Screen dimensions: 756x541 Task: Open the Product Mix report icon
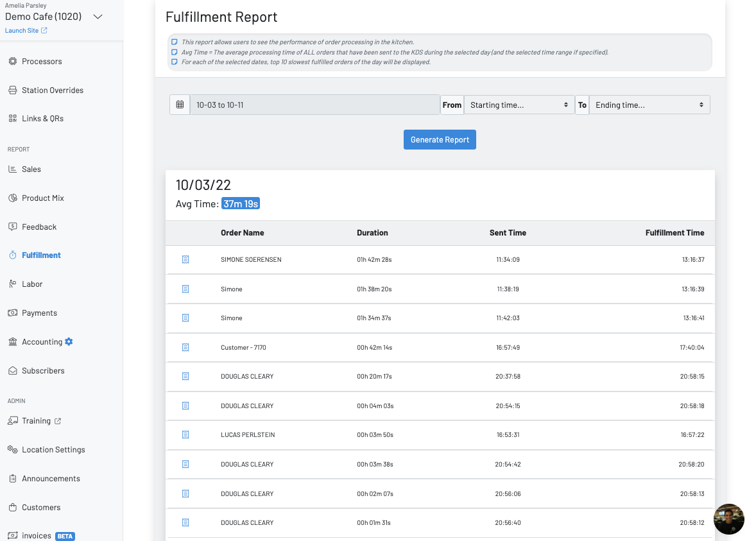coord(13,198)
